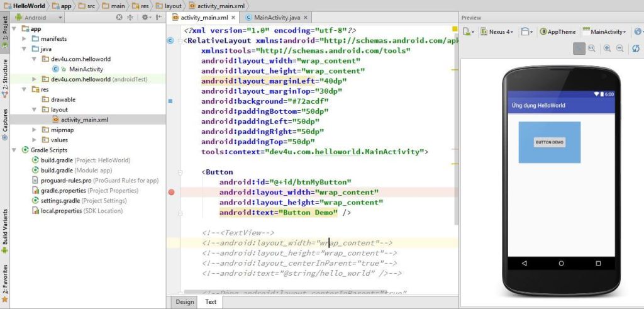Image resolution: width=644 pixels, height=309 pixels.
Task: Open the locale globe dropdown in Preview
Action: click(x=638, y=31)
